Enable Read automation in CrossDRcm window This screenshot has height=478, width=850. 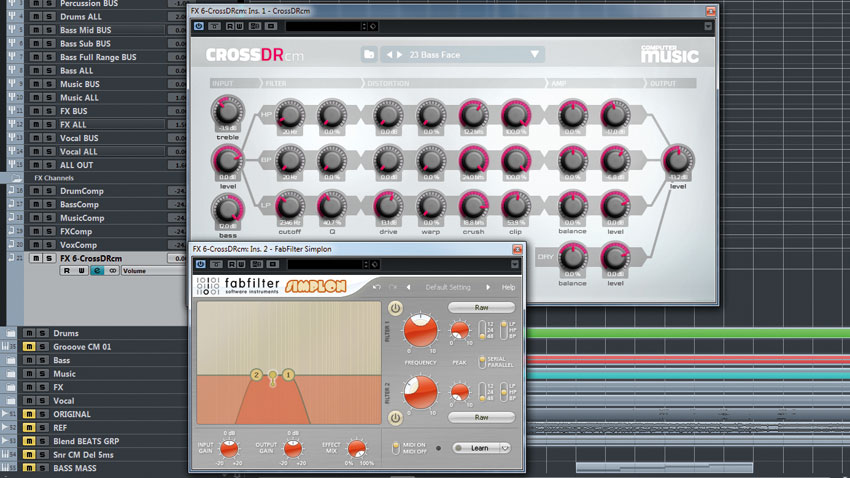pyautogui.click(x=229, y=26)
